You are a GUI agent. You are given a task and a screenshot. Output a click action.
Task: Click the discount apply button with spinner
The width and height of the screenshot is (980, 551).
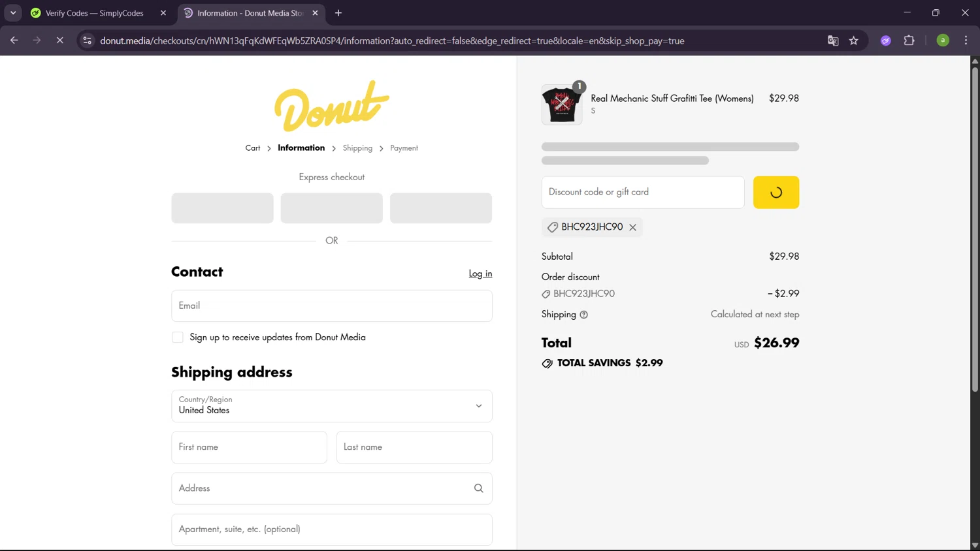click(776, 193)
